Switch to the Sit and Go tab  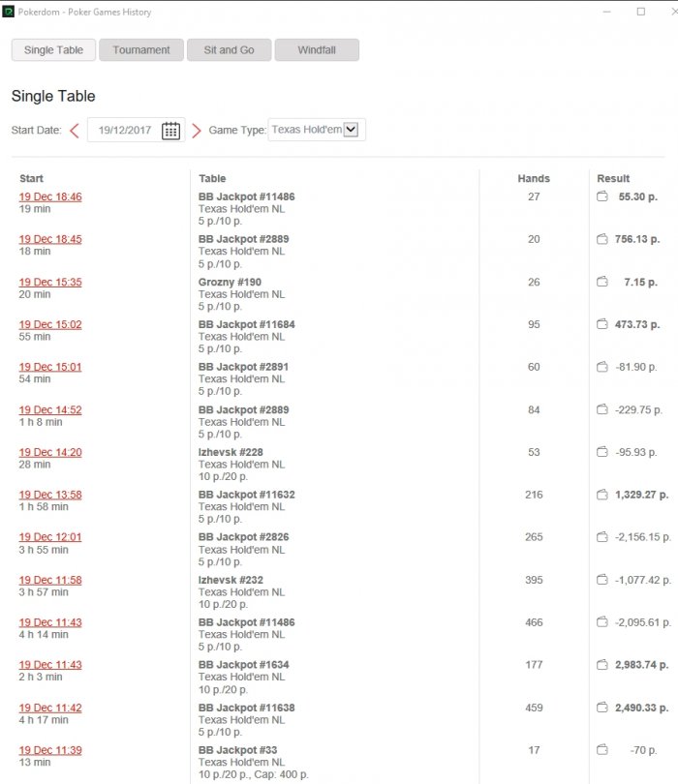pyautogui.click(x=229, y=50)
